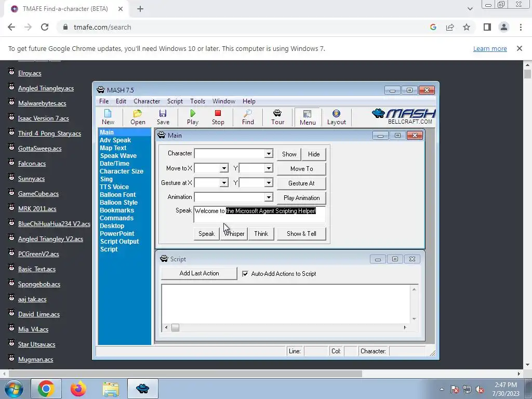Start the script with the Play icon

pos(192,117)
